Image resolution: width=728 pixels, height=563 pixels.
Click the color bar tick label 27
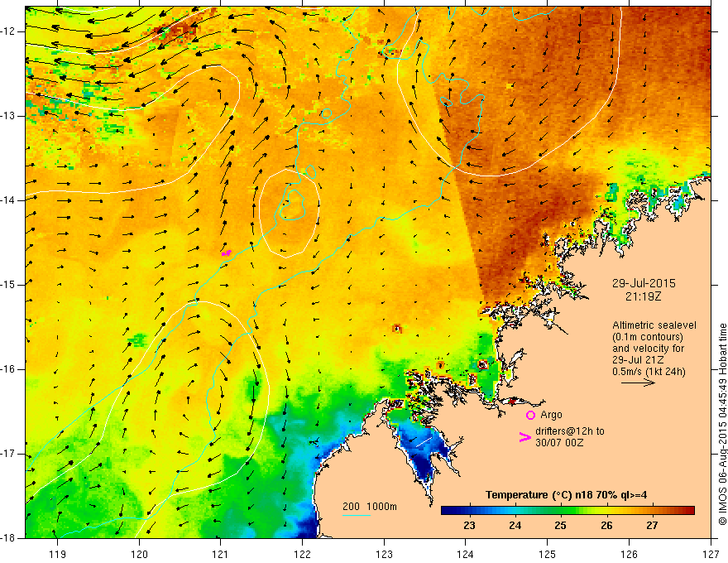coord(652,526)
